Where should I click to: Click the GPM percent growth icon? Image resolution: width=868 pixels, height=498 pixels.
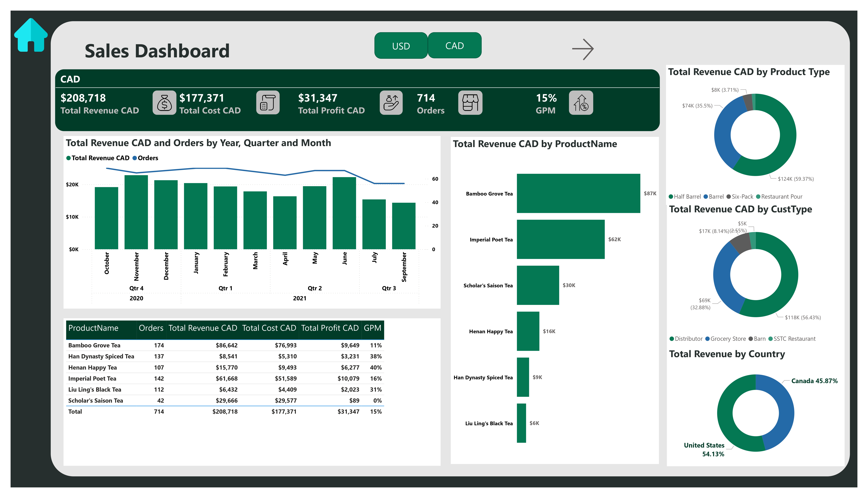(x=581, y=103)
